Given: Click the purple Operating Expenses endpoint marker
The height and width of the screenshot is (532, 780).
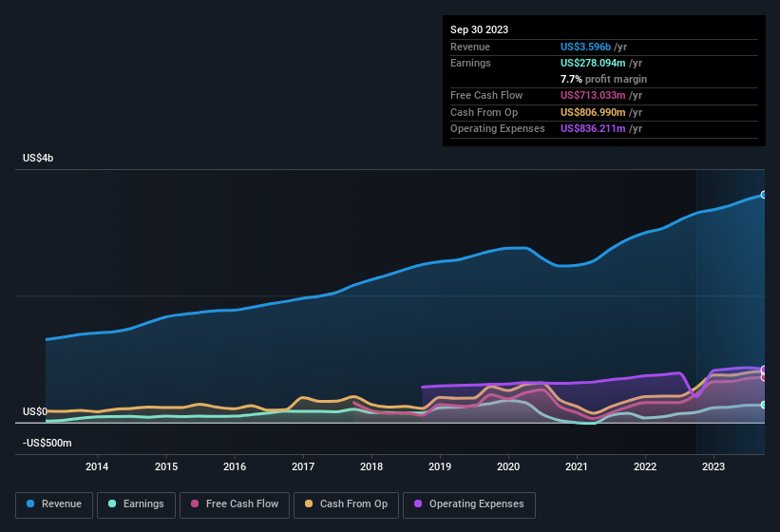Looking at the screenshot, I should coord(764,370).
